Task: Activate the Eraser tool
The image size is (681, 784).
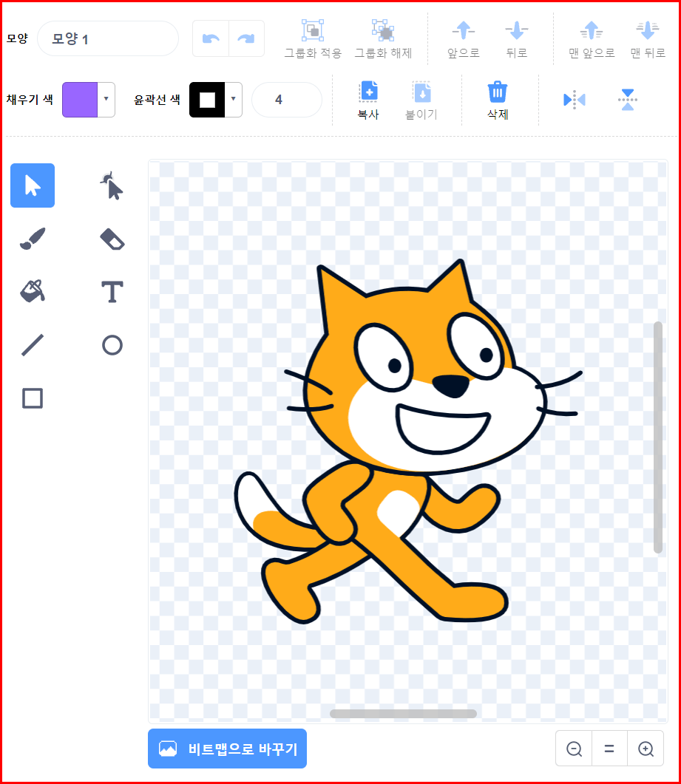Action: [112, 239]
